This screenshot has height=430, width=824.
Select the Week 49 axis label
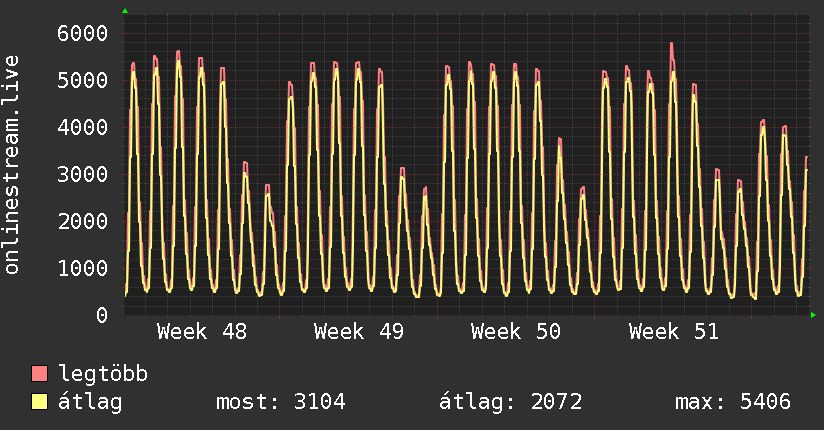(x=358, y=332)
